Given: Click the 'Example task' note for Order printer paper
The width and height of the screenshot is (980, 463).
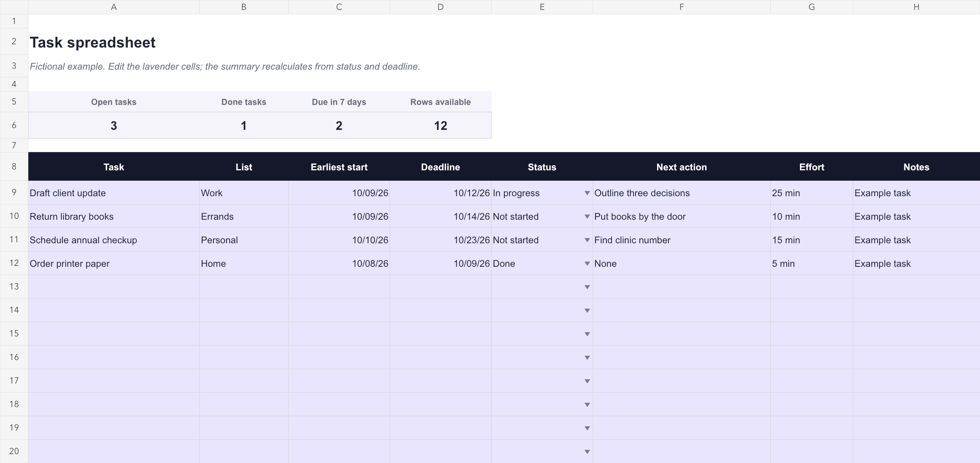Looking at the screenshot, I should coord(917,263).
